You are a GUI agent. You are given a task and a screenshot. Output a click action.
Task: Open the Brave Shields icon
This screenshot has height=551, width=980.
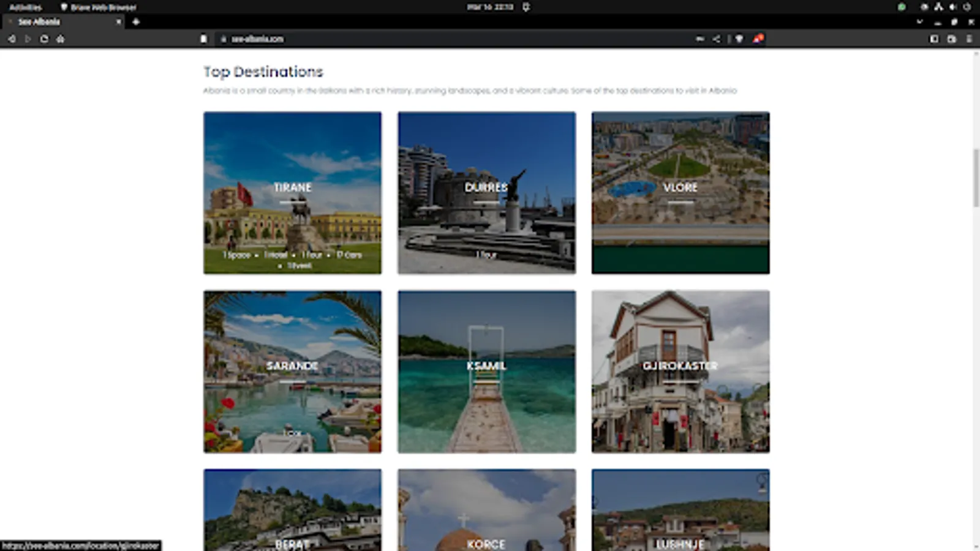click(x=739, y=39)
